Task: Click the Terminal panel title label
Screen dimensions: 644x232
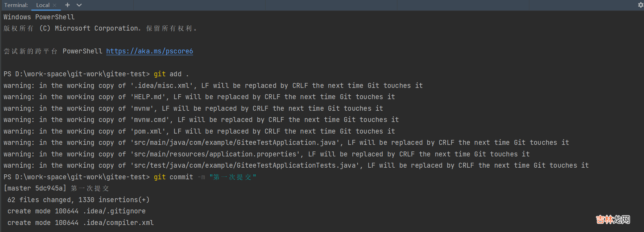Action: [x=16, y=5]
